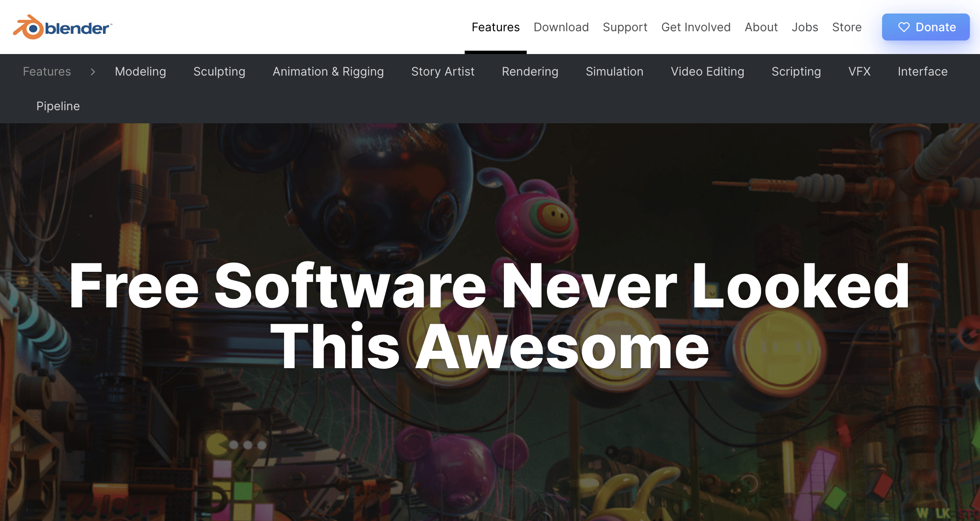Open Animation & Rigging features

(x=328, y=71)
